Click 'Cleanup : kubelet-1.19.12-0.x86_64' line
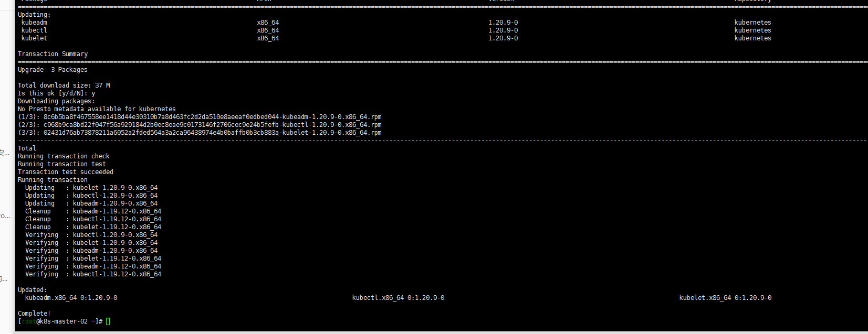The image size is (868, 334). coord(93,227)
